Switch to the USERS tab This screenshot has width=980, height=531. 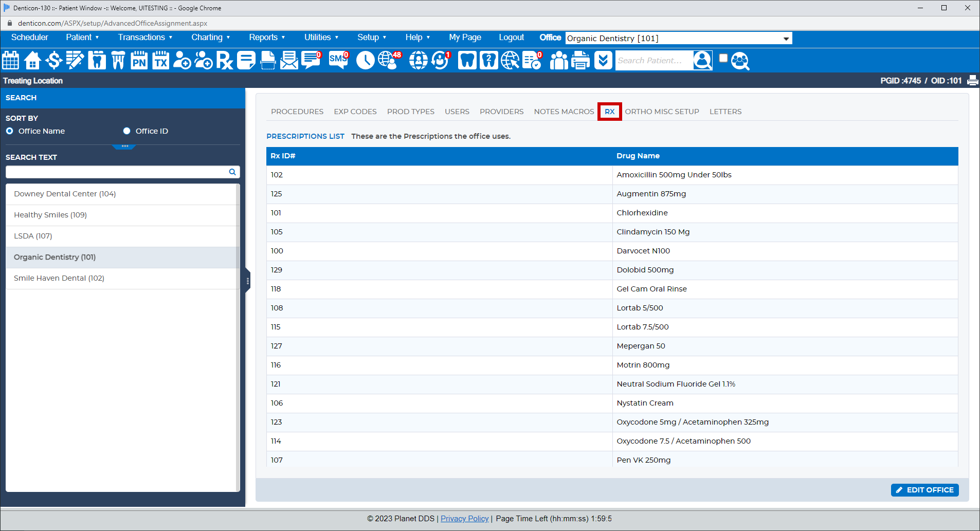coord(457,112)
